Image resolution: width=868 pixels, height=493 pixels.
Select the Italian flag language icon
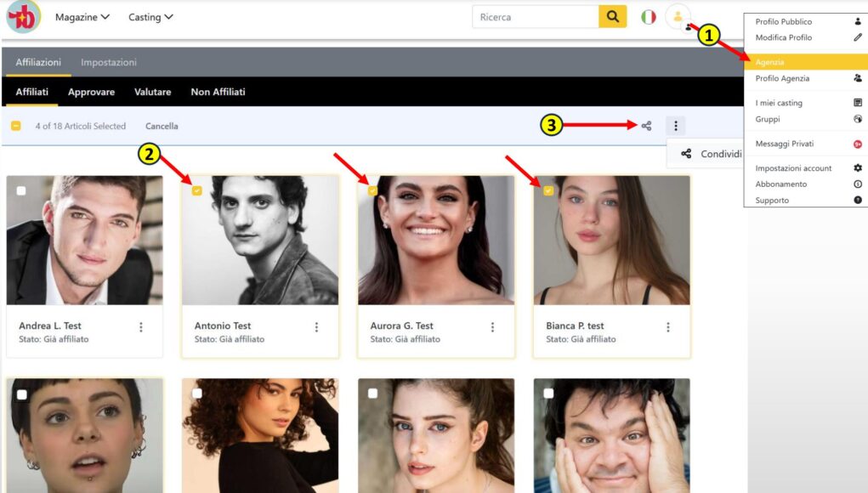(648, 17)
